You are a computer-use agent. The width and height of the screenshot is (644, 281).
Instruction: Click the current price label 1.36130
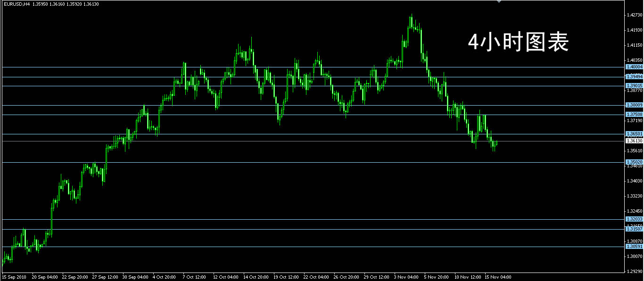point(634,140)
